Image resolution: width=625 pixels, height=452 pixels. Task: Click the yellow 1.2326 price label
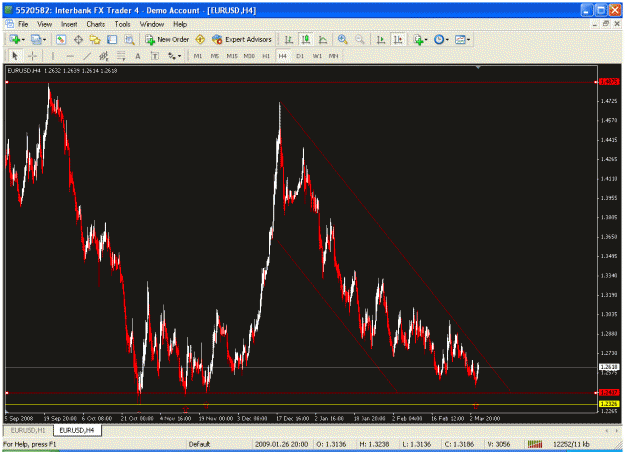[x=609, y=404]
